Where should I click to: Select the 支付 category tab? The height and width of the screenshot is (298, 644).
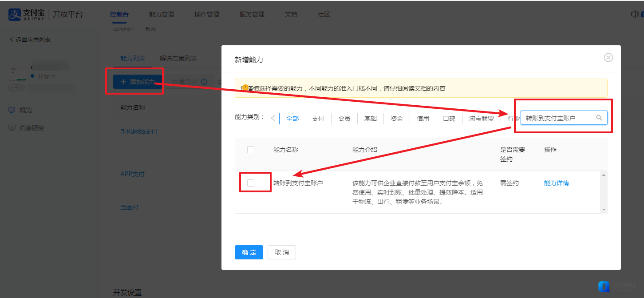point(318,119)
